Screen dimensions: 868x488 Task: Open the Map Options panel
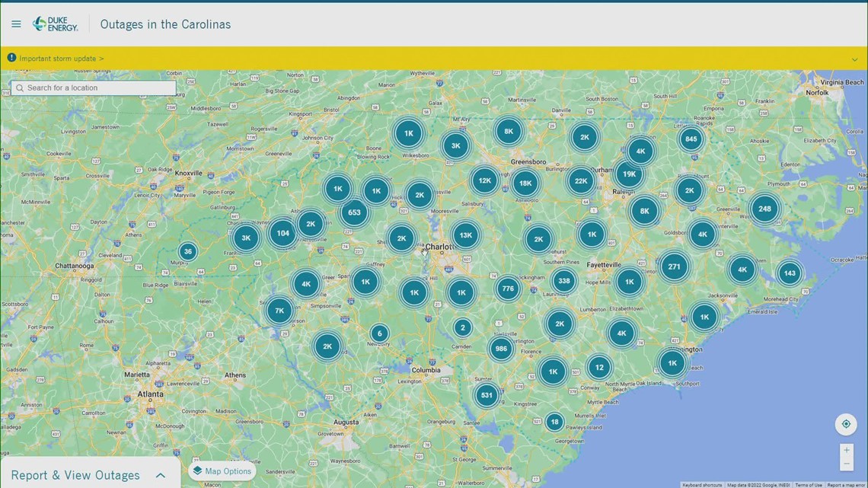pos(222,470)
